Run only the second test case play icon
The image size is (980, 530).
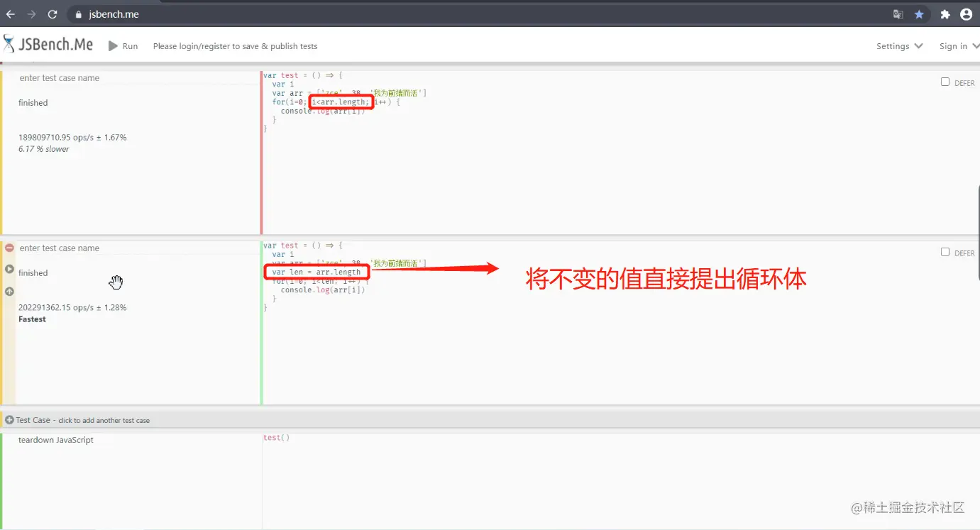point(9,269)
